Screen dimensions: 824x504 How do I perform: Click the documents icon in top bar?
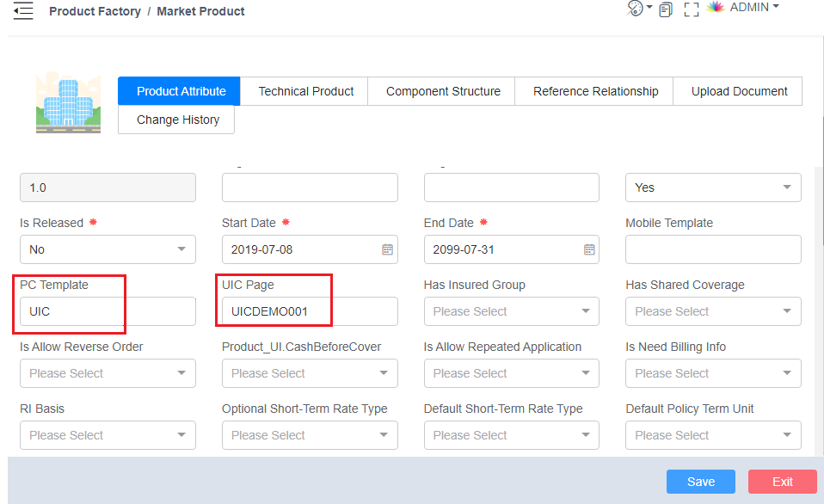coord(665,10)
